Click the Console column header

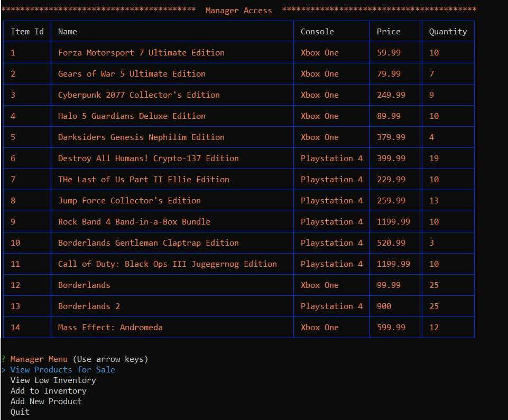pos(317,31)
